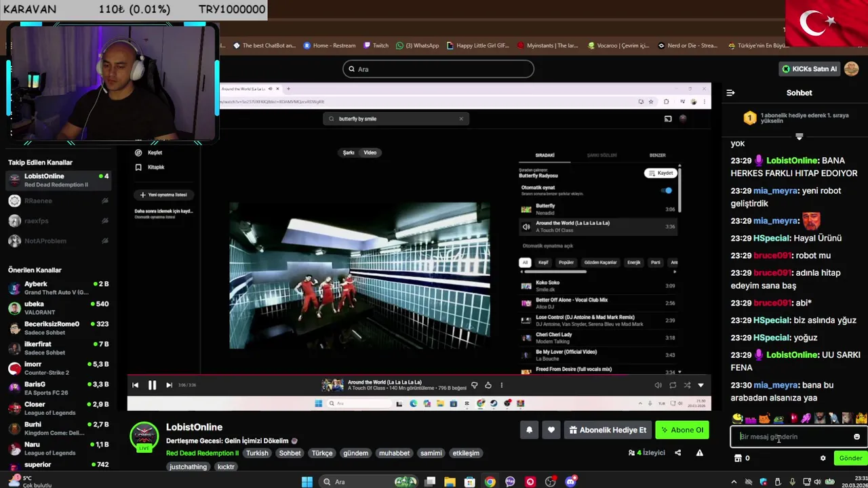Click the Keşfet sidebar item

click(x=149, y=152)
